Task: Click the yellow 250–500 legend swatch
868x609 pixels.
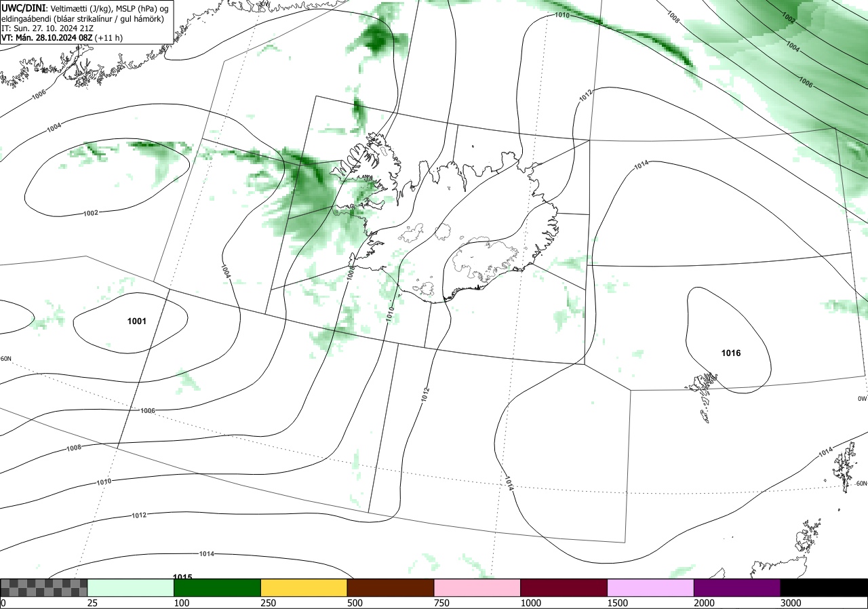Action: (304, 587)
